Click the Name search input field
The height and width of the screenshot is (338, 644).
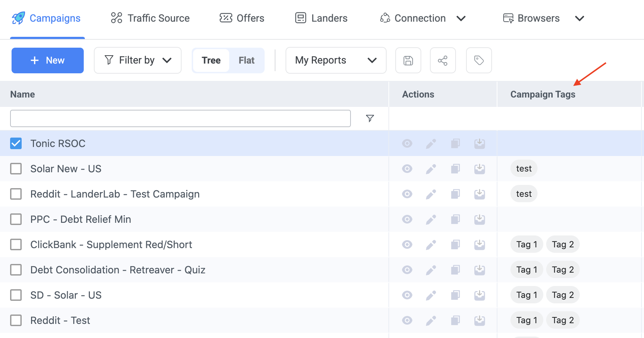click(180, 118)
